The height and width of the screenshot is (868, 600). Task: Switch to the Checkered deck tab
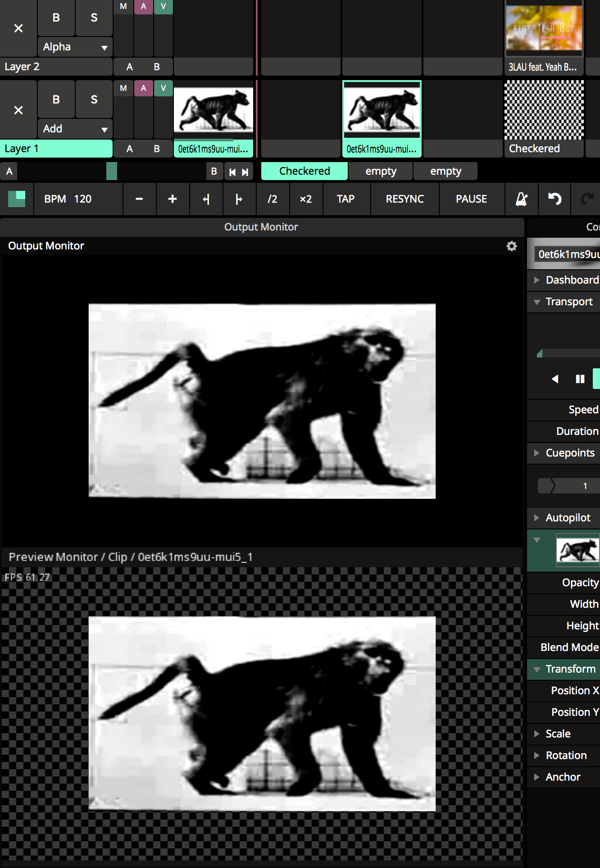pos(304,171)
